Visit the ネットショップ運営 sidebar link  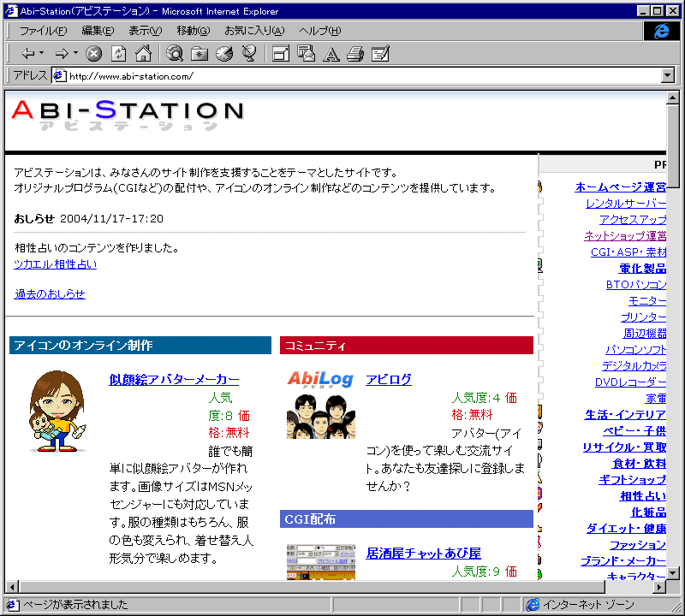click(x=625, y=236)
